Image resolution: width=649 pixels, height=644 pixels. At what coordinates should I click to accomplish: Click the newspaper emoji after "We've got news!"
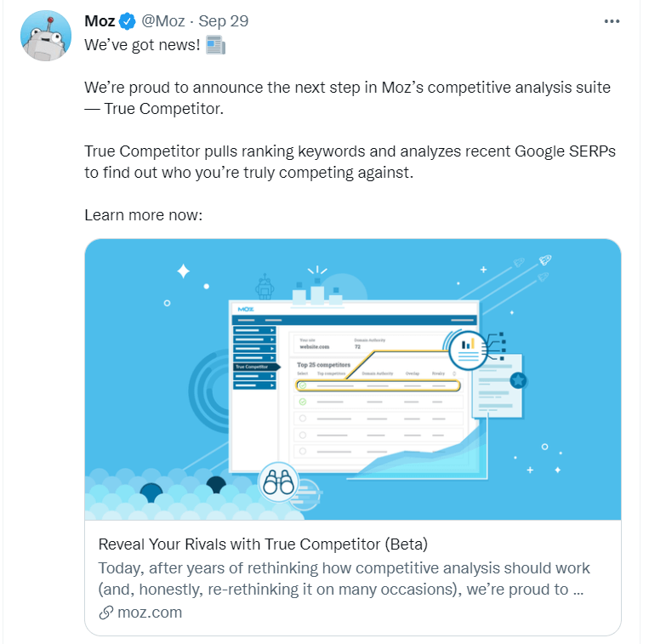[x=216, y=45]
